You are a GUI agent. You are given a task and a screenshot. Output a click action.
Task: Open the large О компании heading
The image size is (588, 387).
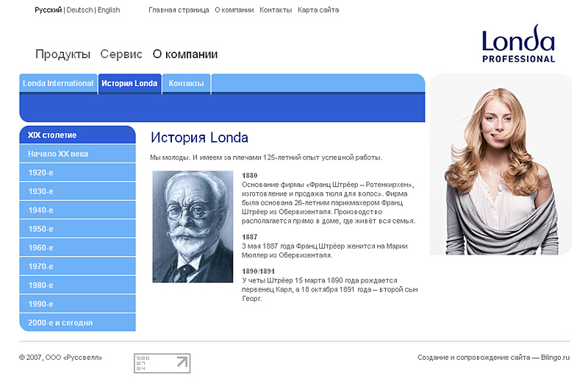185,54
